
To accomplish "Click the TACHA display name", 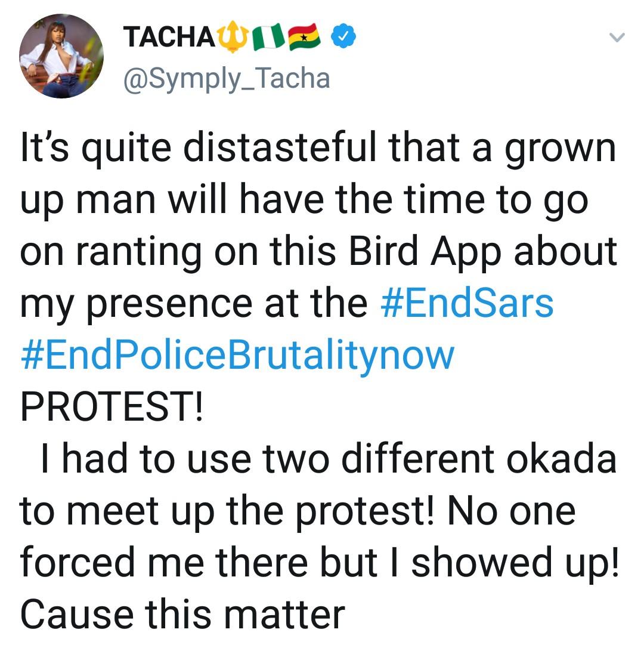I will pos(168,38).
